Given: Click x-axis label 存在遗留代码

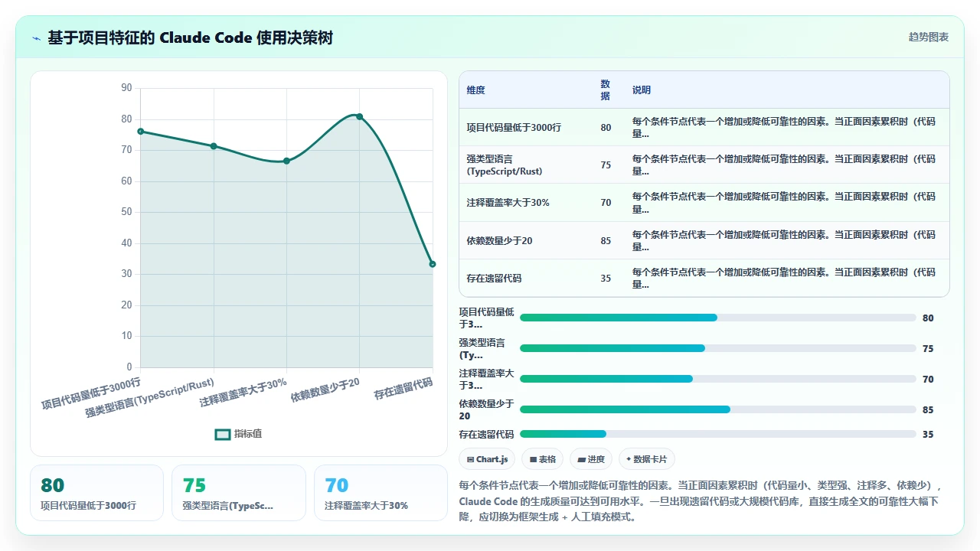Looking at the screenshot, I should tap(403, 389).
